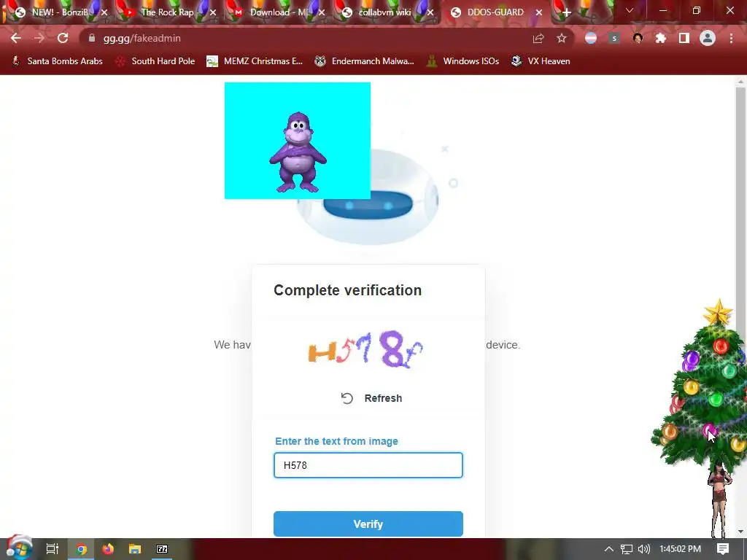Click the lock icon in address bar
747x560 pixels.
pyautogui.click(x=92, y=38)
